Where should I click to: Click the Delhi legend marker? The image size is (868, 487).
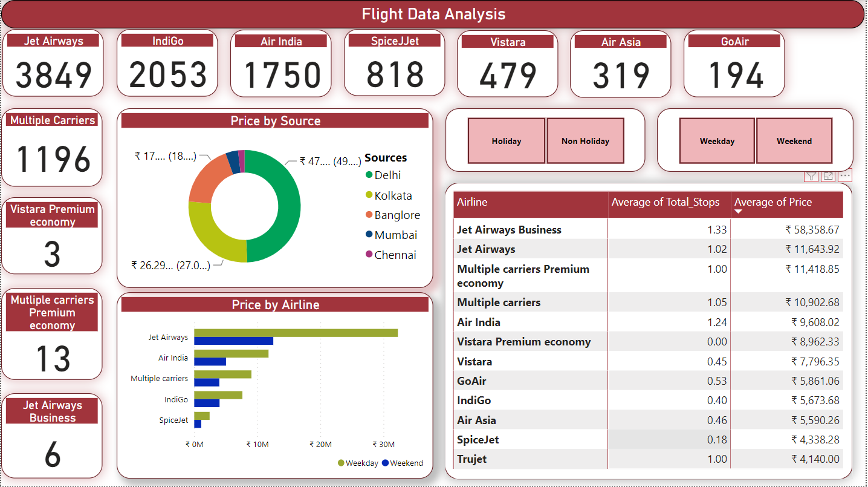[x=369, y=175]
